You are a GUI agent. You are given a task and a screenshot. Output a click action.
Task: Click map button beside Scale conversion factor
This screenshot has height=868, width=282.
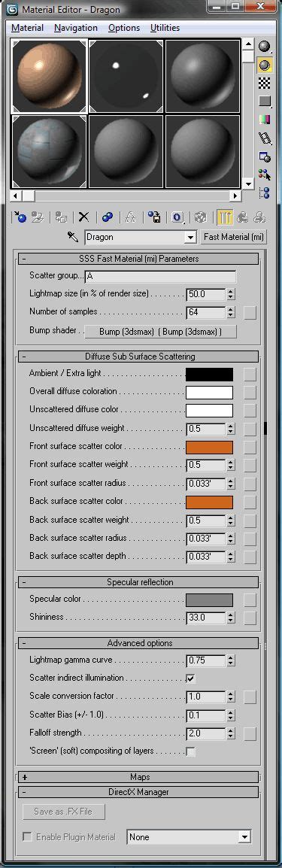[x=250, y=697]
